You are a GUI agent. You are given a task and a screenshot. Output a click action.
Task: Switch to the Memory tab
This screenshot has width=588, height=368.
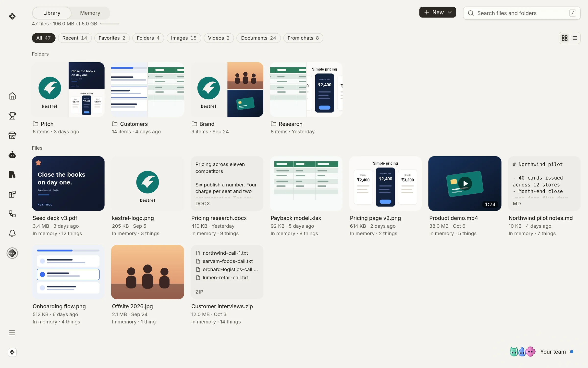tap(90, 13)
